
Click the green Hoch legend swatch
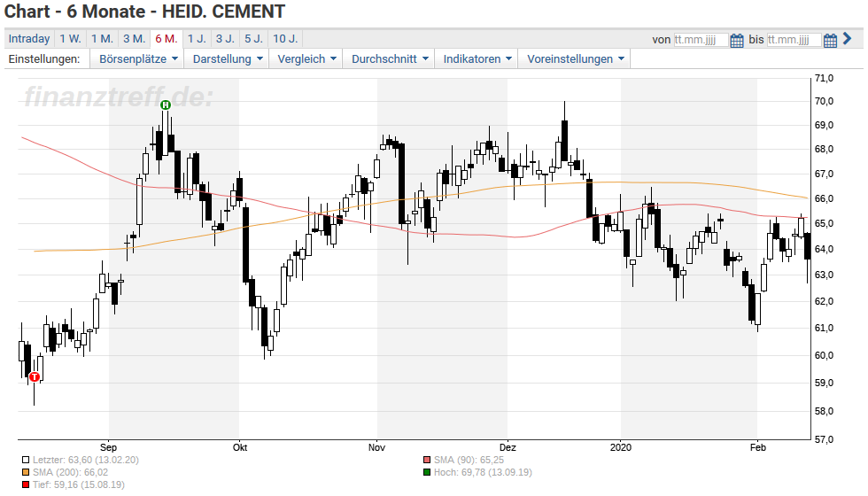pos(426,473)
